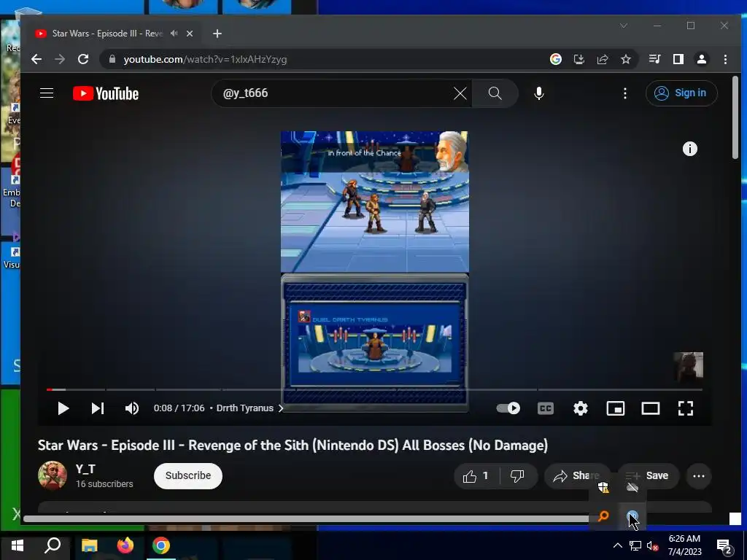
Task: Open orange magnifier tray icon
Action: pyautogui.click(x=603, y=516)
